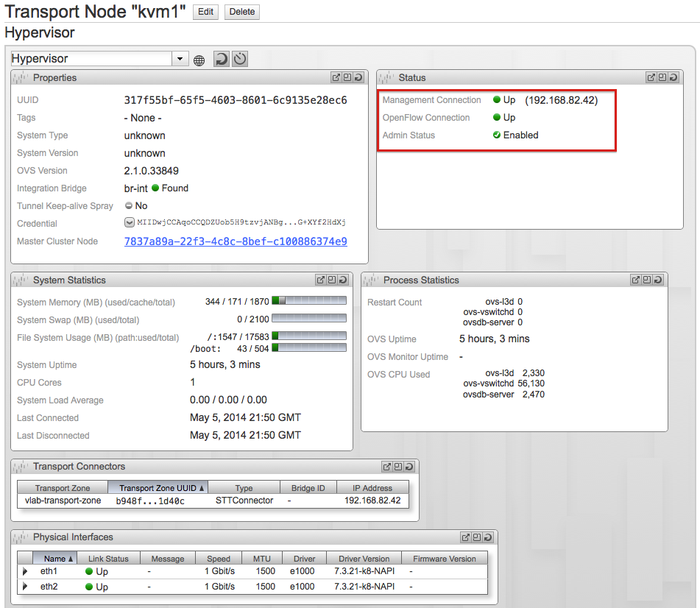
Task: Sort Physical Interfaces by Name column
Action: (x=59, y=559)
